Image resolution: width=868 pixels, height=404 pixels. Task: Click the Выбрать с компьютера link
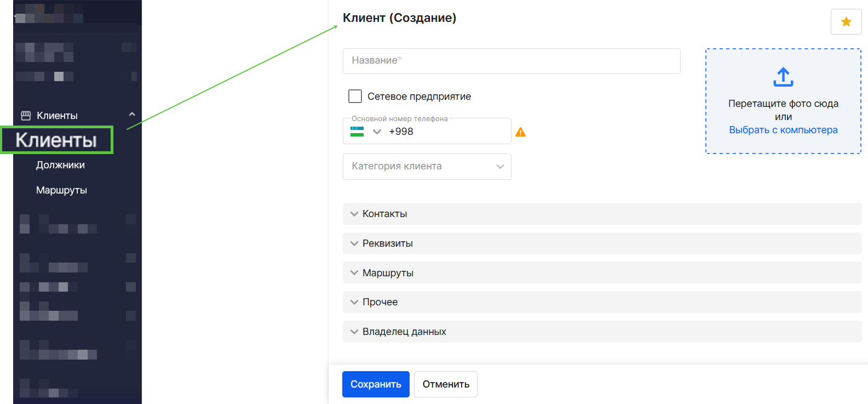click(783, 130)
